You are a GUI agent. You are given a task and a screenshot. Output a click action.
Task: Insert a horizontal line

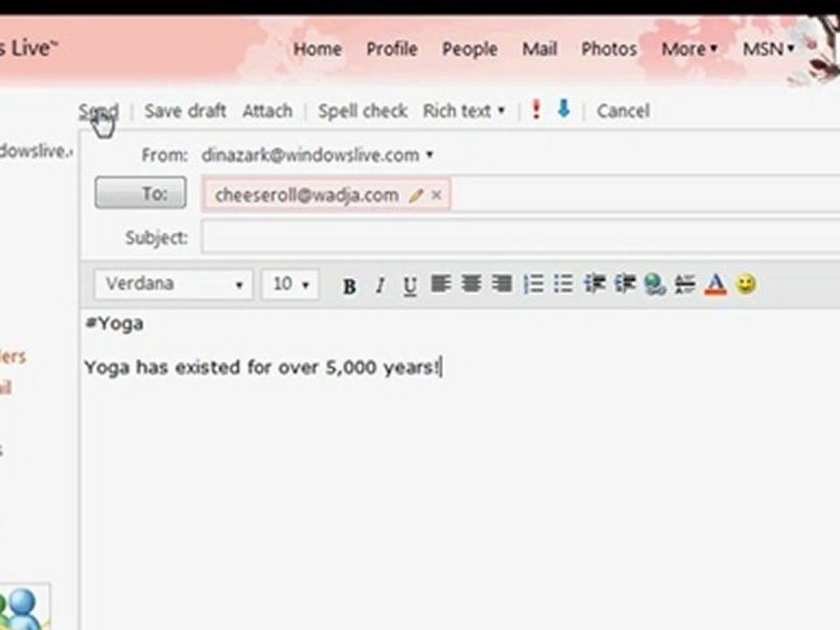pos(684,283)
